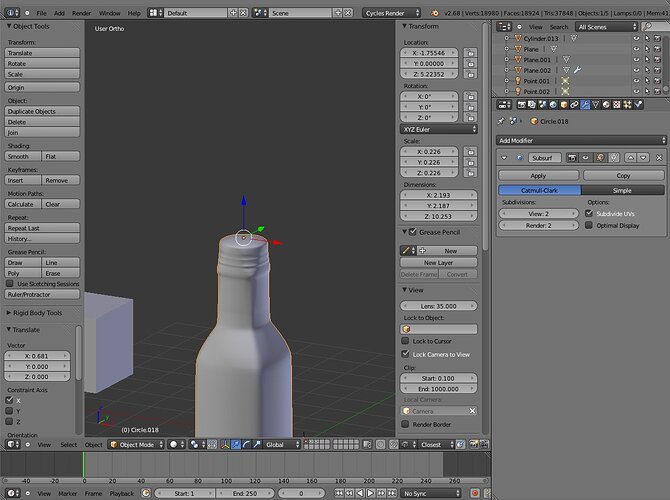This screenshot has height=500, width=670.
Task: Click the record keyframe red button
Action: click(475, 493)
